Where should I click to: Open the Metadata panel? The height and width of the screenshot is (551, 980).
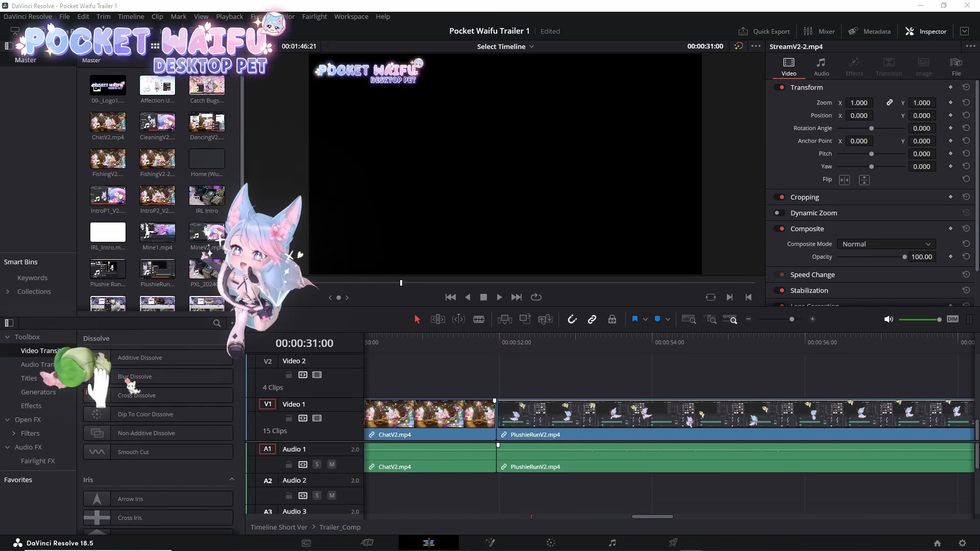tap(870, 31)
